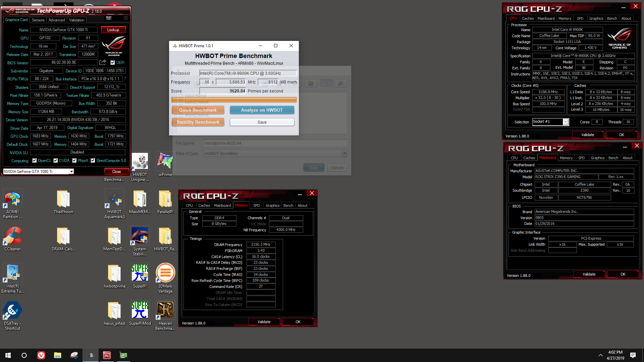The image size is (644, 362).
Task: Open GPU-Z hamburger menu icon
Action: [x=126, y=18]
